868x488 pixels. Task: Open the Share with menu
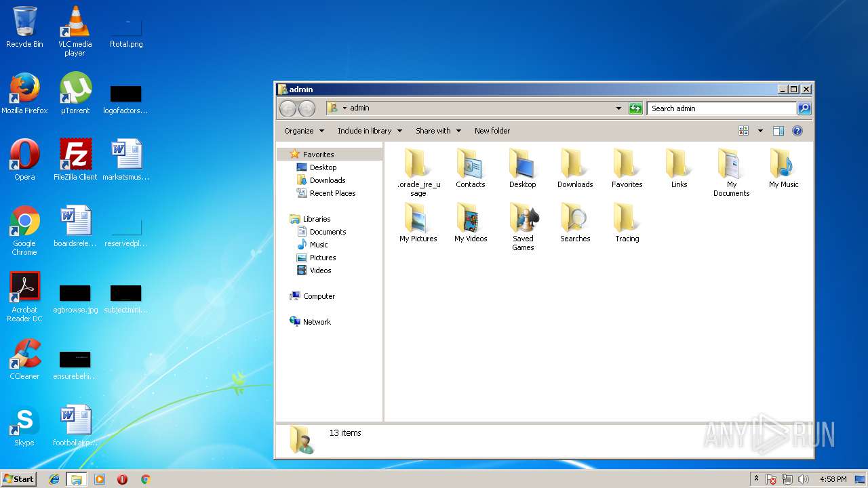[438, 131]
